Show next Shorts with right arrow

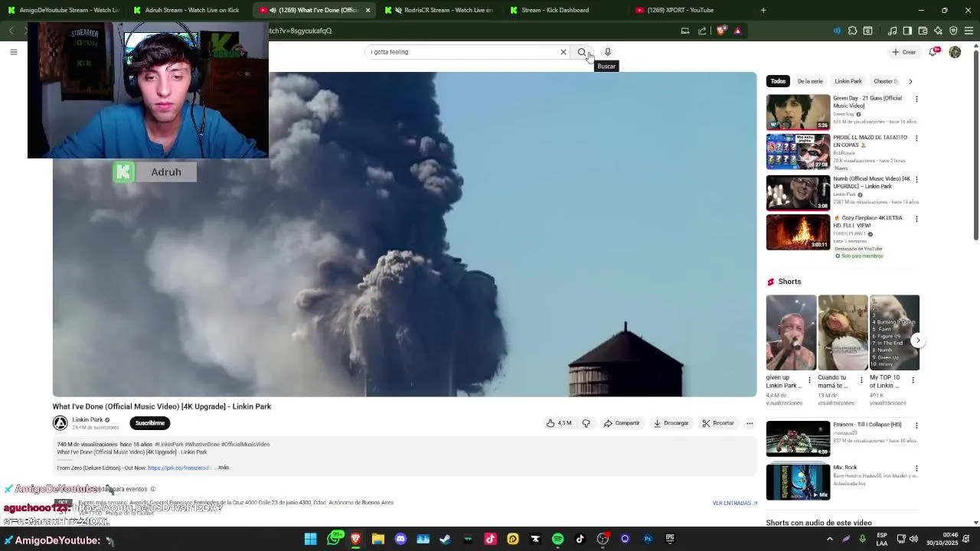point(918,341)
